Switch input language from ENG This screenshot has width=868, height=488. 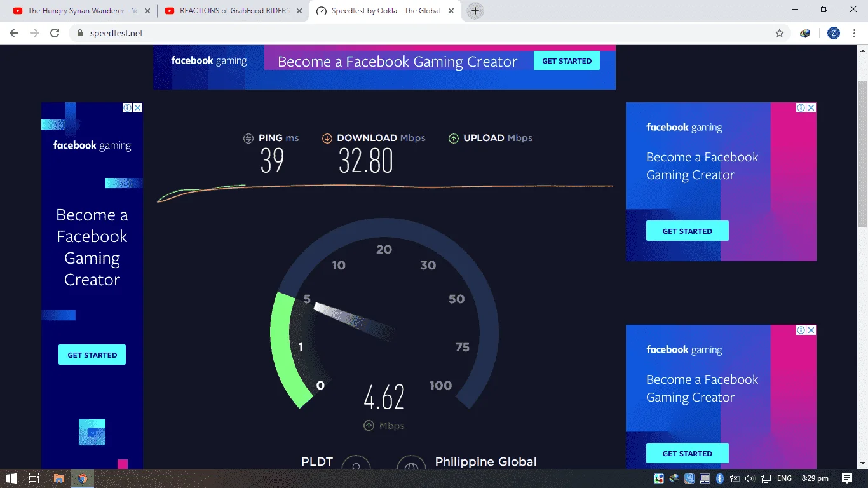pyautogui.click(x=784, y=478)
